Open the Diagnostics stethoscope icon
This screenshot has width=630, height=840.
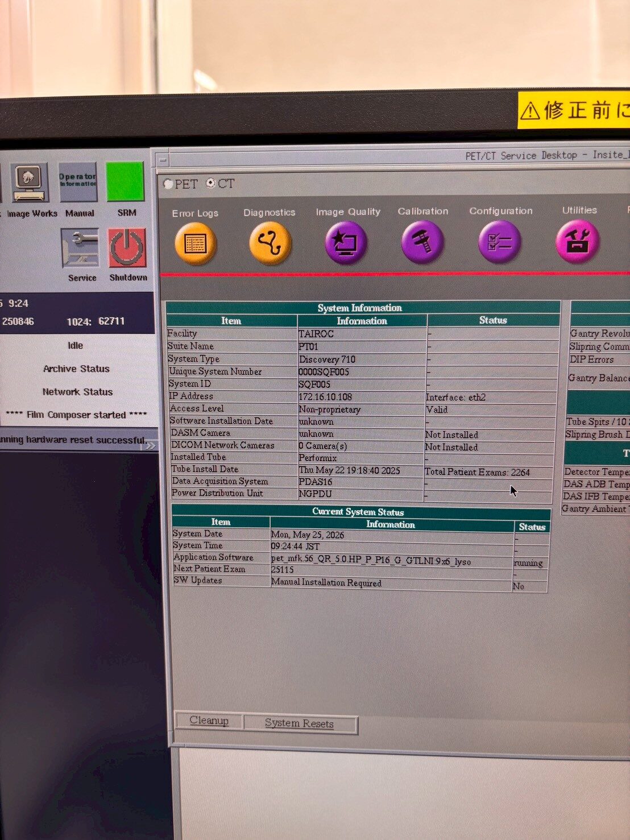tap(270, 243)
